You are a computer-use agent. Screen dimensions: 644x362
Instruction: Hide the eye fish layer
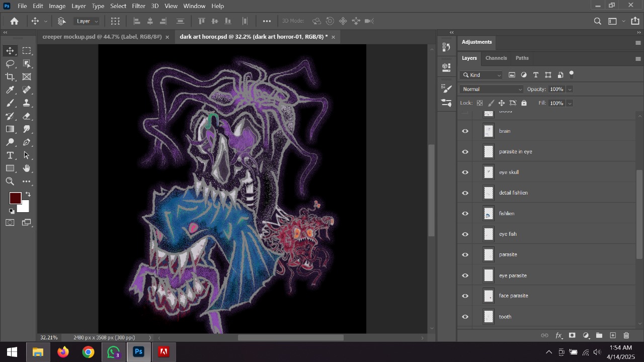click(465, 234)
